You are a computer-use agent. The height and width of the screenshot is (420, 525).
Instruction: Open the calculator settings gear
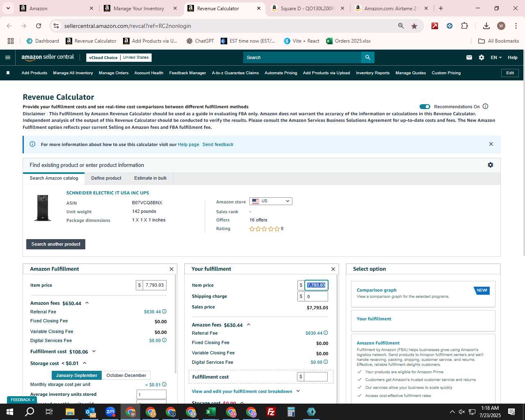click(490, 165)
